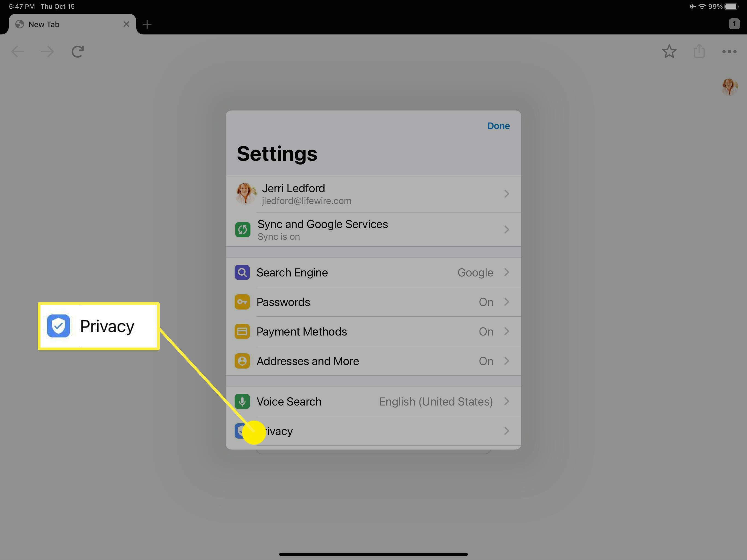Tap the back arrow in toolbar
The image size is (747, 560).
[17, 52]
